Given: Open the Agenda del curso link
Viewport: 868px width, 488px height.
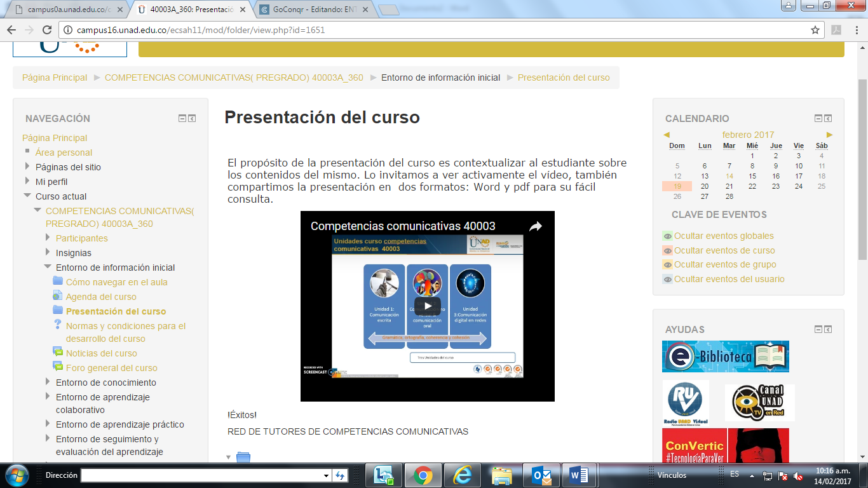Looking at the screenshot, I should [101, 297].
